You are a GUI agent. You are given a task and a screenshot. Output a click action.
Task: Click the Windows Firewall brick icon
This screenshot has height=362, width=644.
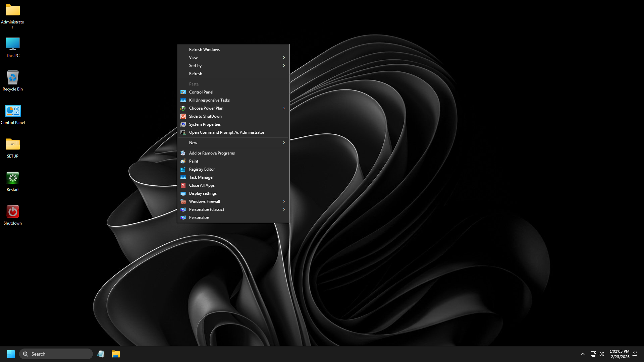point(183,201)
